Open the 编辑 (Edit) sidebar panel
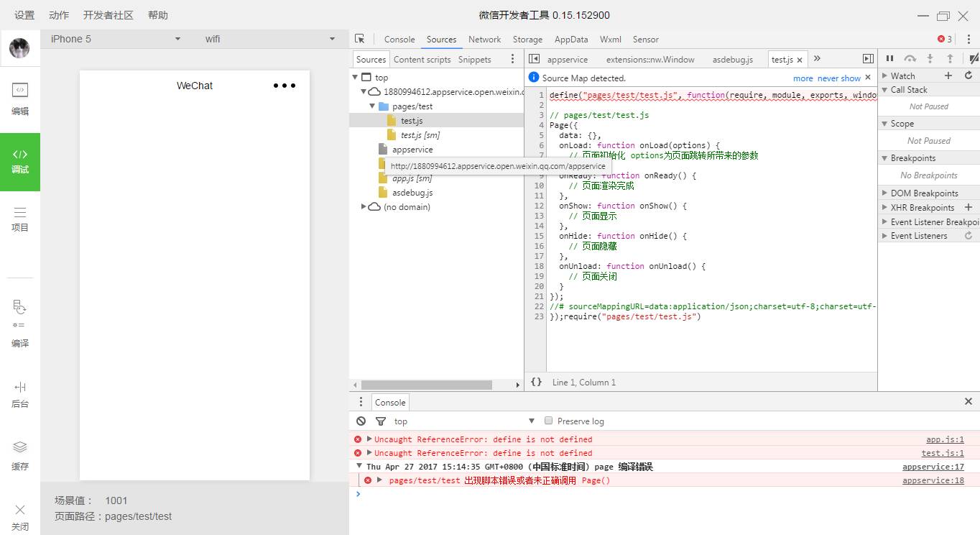 tap(20, 99)
